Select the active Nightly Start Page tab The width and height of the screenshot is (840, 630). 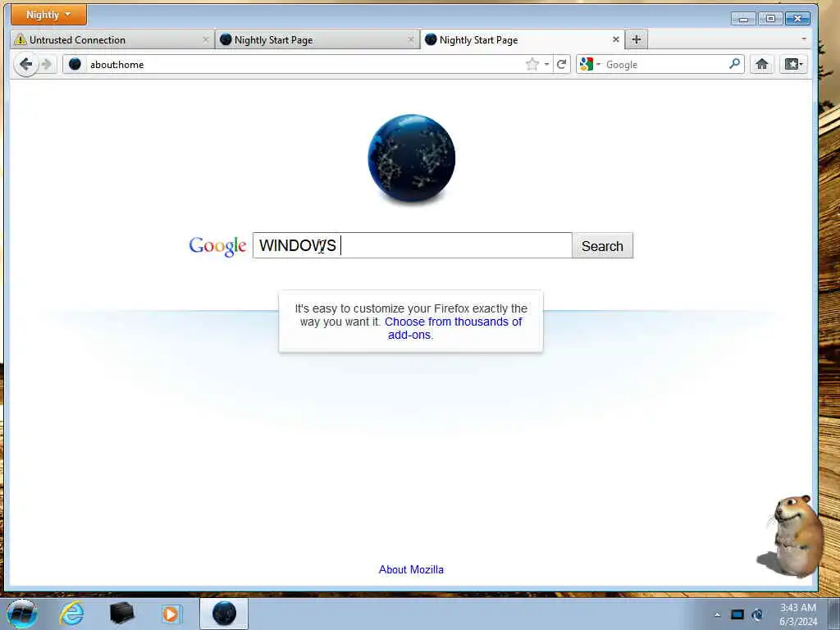pyautogui.click(x=523, y=39)
